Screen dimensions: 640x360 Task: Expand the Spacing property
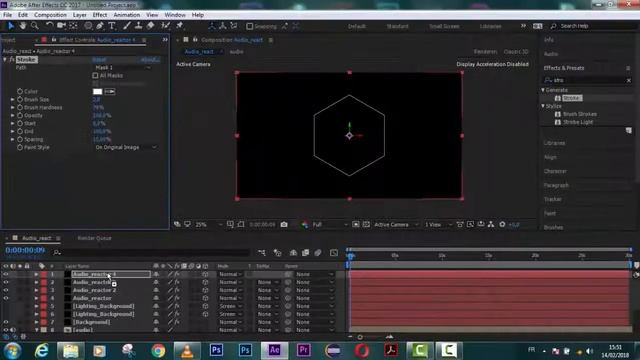pos(13,140)
